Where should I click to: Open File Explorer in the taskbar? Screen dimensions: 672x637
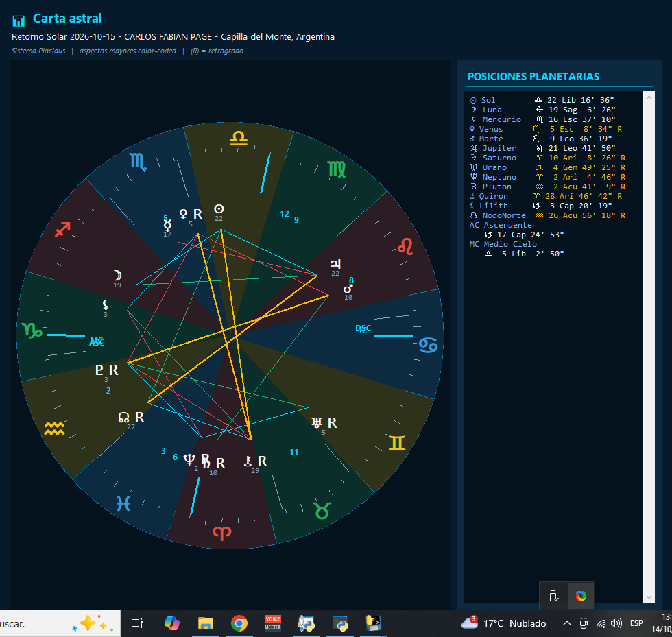(x=205, y=623)
